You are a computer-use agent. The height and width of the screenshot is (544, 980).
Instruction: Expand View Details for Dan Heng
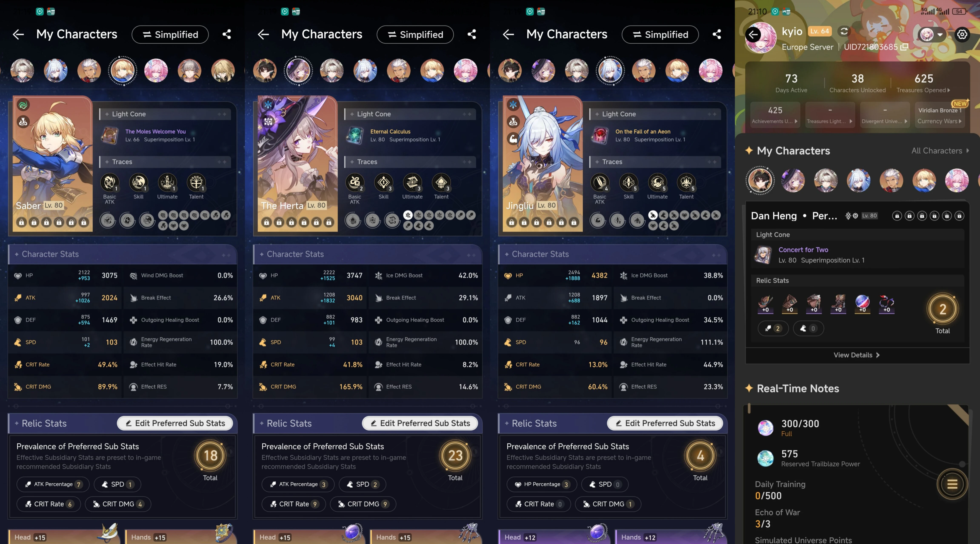click(856, 355)
